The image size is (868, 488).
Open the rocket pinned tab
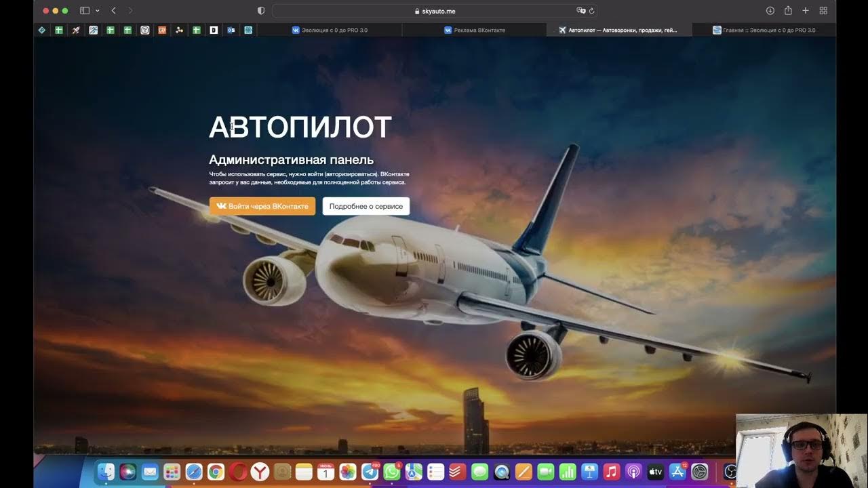point(76,30)
